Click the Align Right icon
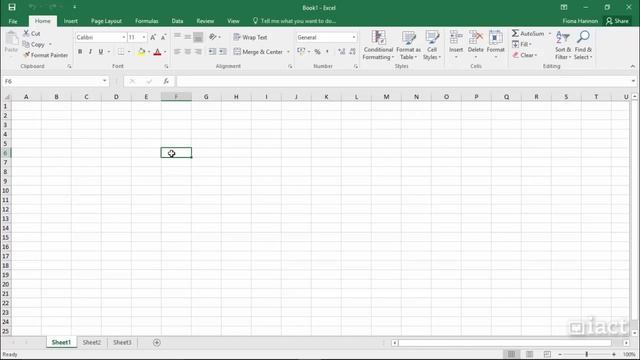Screen dimensions: 640x360 pyautogui.click(x=198, y=52)
